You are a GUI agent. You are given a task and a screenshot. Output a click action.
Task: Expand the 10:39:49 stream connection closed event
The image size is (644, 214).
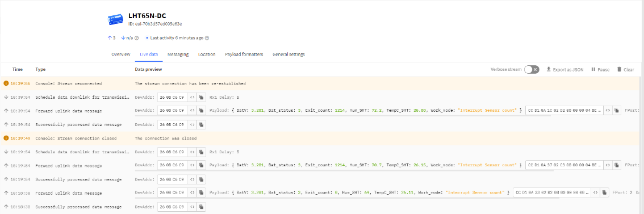(320, 138)
